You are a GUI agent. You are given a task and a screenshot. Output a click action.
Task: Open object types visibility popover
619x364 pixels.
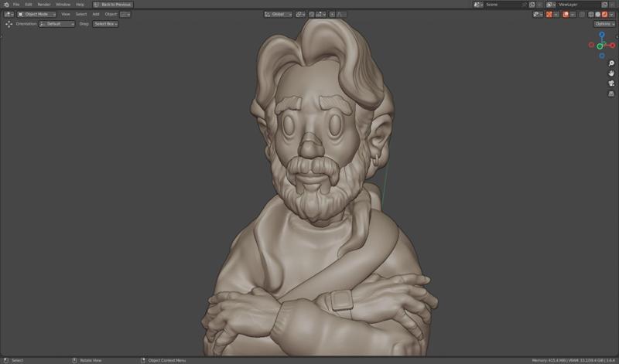click(x=538, y=14)
